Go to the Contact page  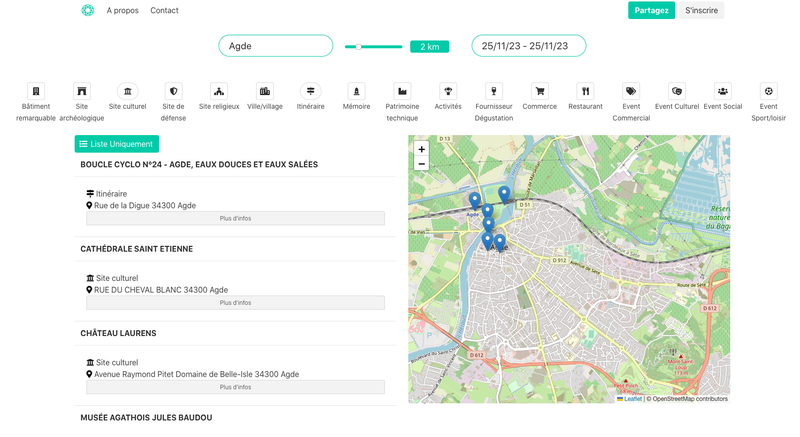(164, 11)
